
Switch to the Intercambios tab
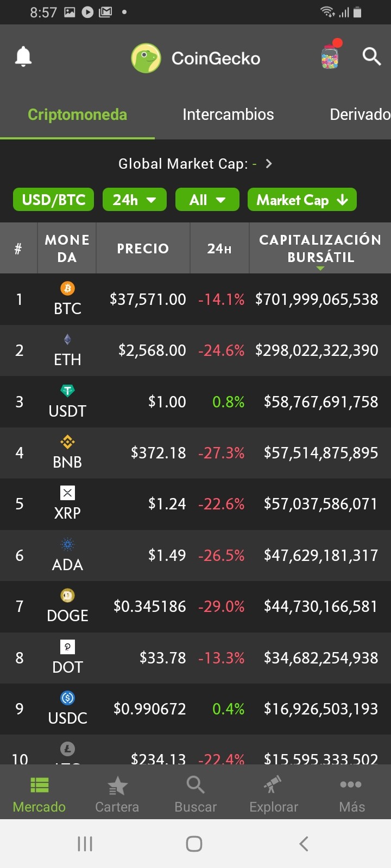(228, 114)
